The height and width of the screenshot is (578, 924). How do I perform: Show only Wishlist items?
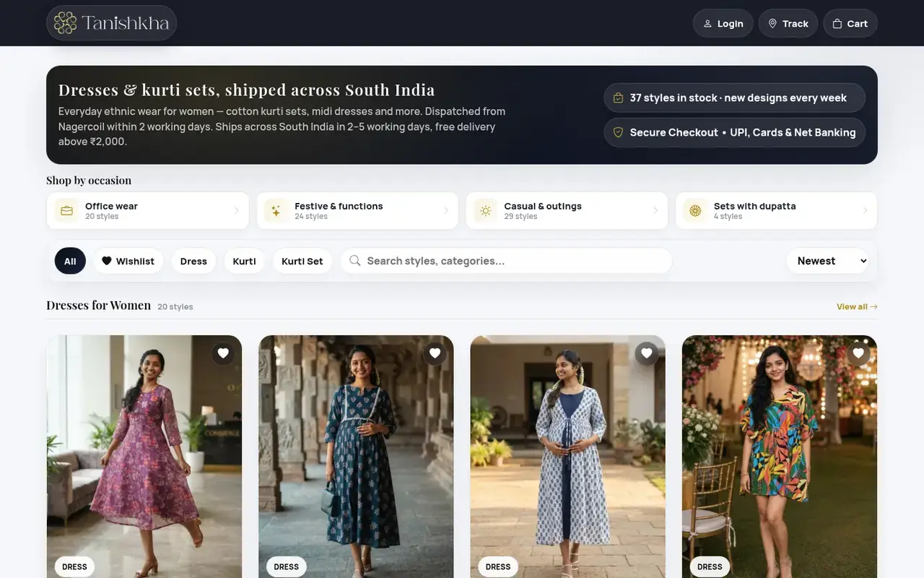point(128,261)
